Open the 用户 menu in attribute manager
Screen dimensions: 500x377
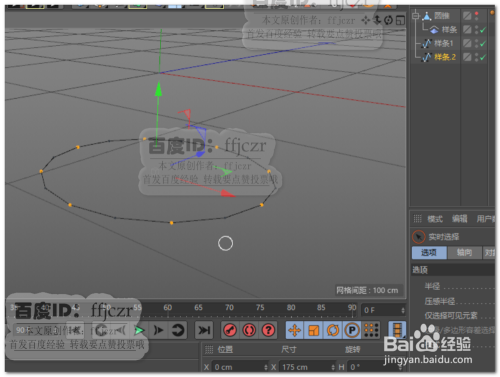click(485, 219)
